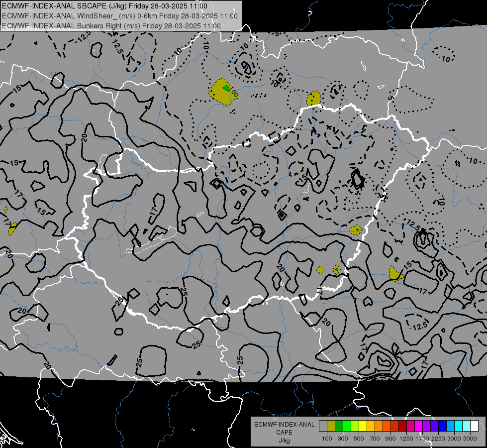Pick the white legend swatch above 5000
This screenshot has width=487, height=448.
click(x=474, y=426)
